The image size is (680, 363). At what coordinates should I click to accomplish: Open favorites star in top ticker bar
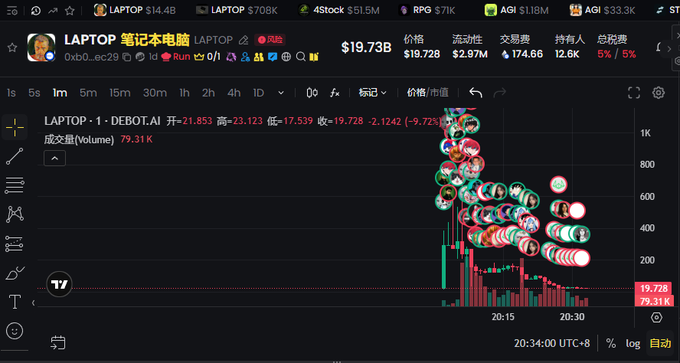tap(69, 10)
